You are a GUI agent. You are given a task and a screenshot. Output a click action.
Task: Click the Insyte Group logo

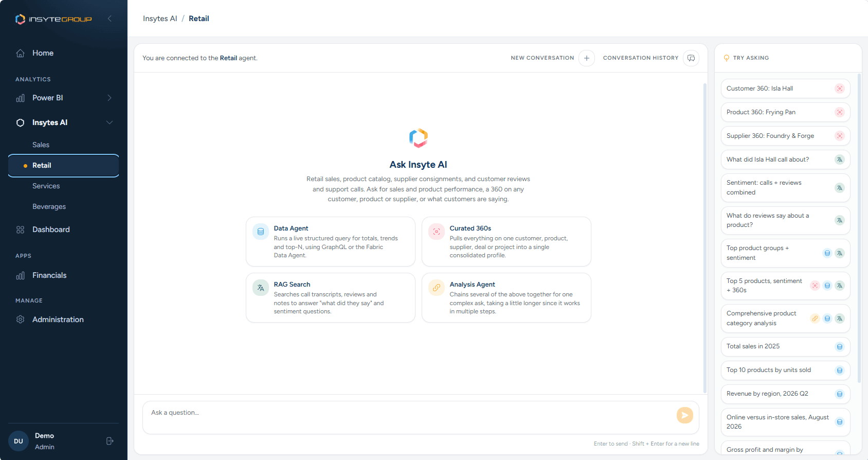53,19
